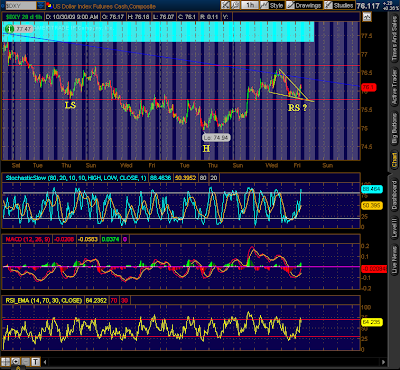Open the Times And Sales side tab

point(394,38)
